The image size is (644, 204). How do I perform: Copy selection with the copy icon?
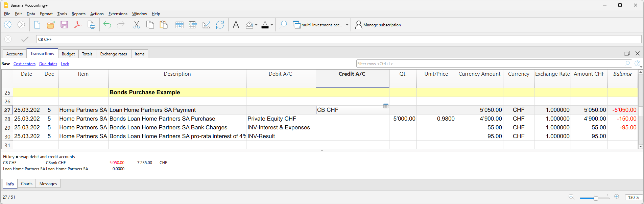coord(150,25)
